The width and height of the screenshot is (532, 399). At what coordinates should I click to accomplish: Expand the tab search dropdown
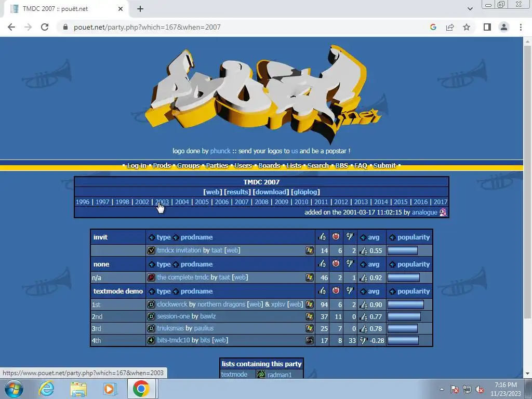tap(470, 9)
